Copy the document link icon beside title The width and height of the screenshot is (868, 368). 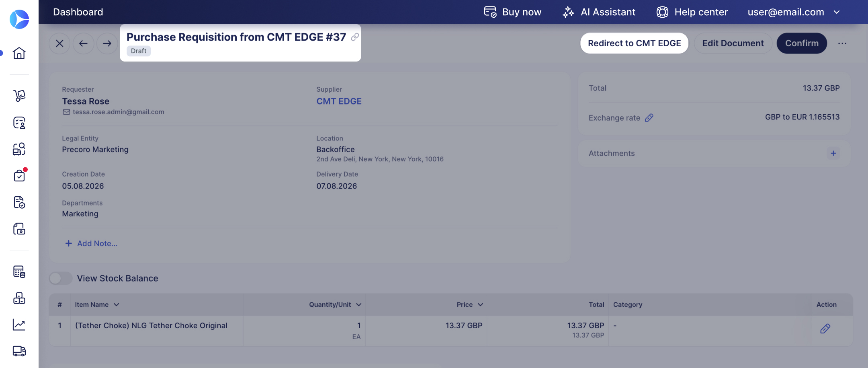(355, 37)
